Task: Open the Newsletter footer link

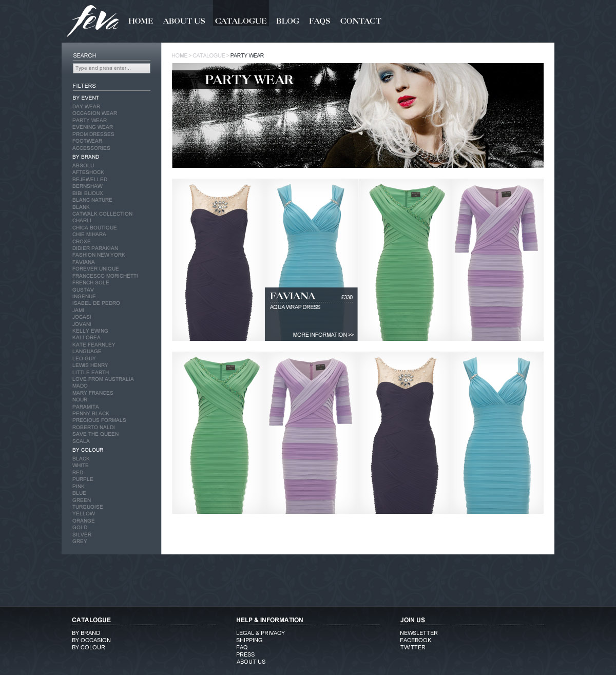Action: [418, 633]
